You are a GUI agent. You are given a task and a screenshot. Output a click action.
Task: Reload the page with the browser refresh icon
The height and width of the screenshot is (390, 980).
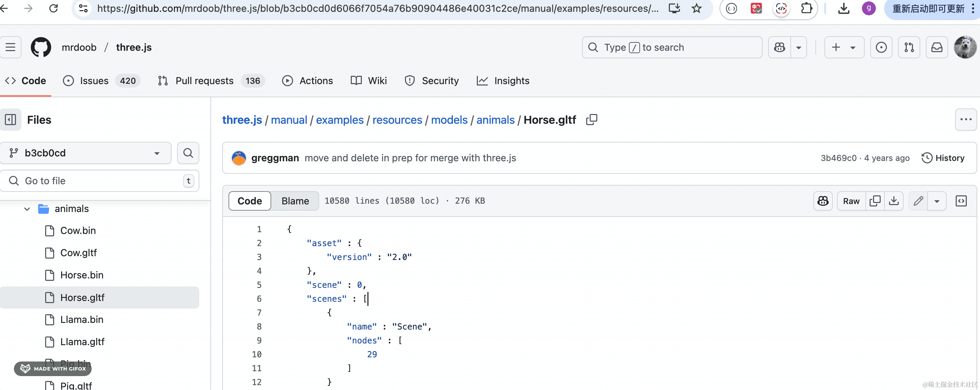tap(53, 8)
